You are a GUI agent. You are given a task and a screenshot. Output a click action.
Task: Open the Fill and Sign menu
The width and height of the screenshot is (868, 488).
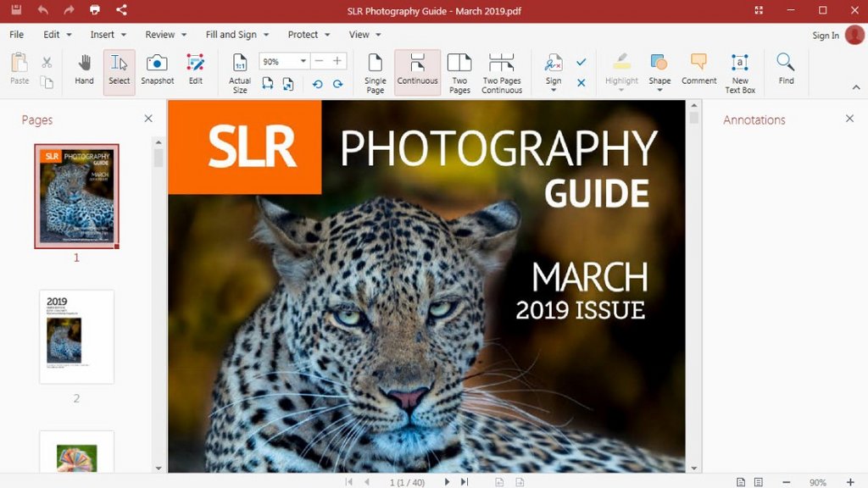tap(237, 34)
